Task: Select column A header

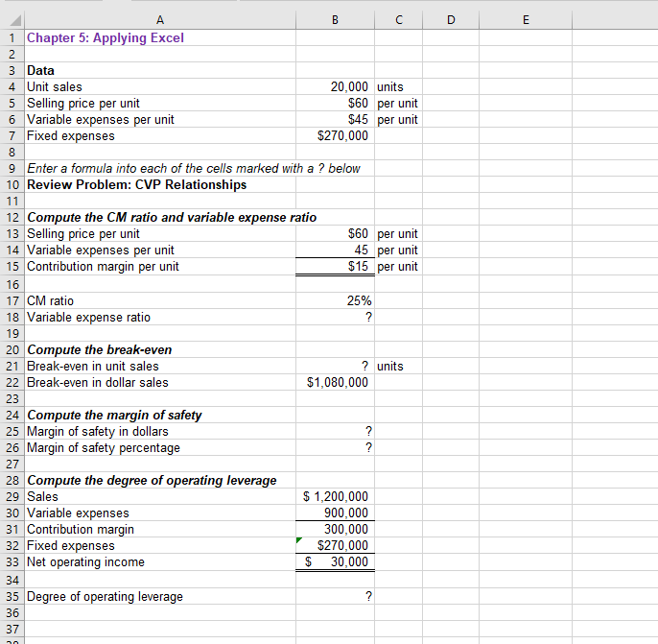Action: (160, 20)
